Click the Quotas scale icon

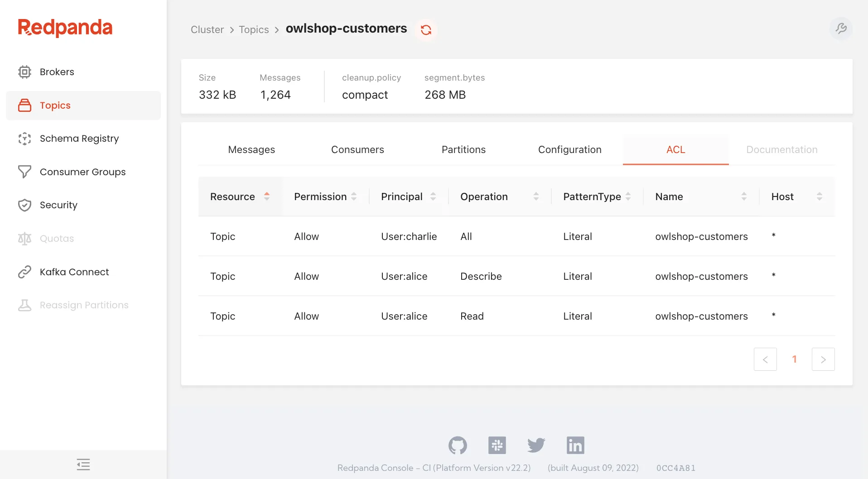(24, 239)
